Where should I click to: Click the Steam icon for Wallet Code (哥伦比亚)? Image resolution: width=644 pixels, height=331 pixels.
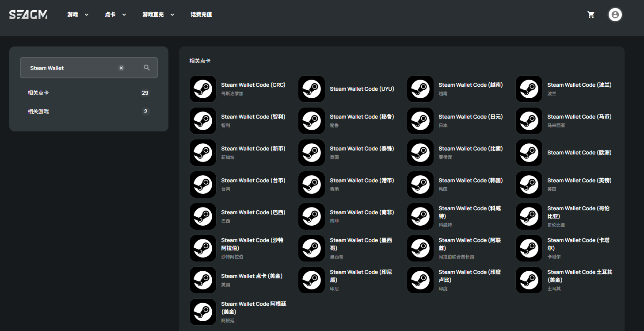point(529,216)
